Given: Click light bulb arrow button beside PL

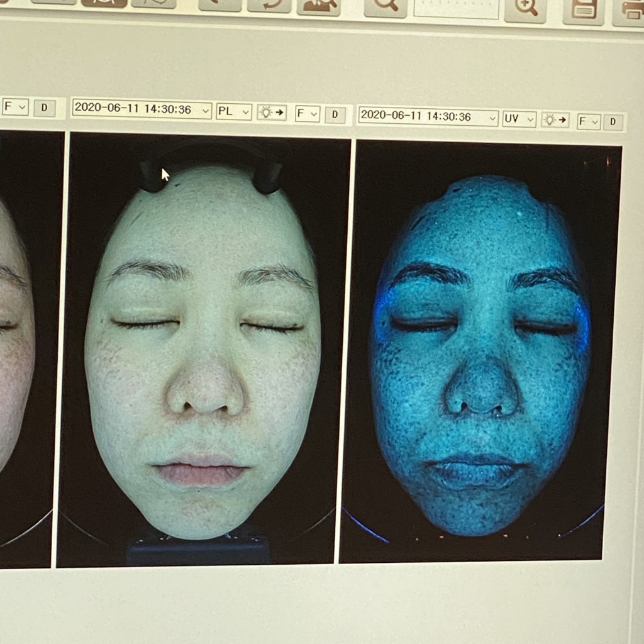Looking at the screenshot, I should (272, 112).
